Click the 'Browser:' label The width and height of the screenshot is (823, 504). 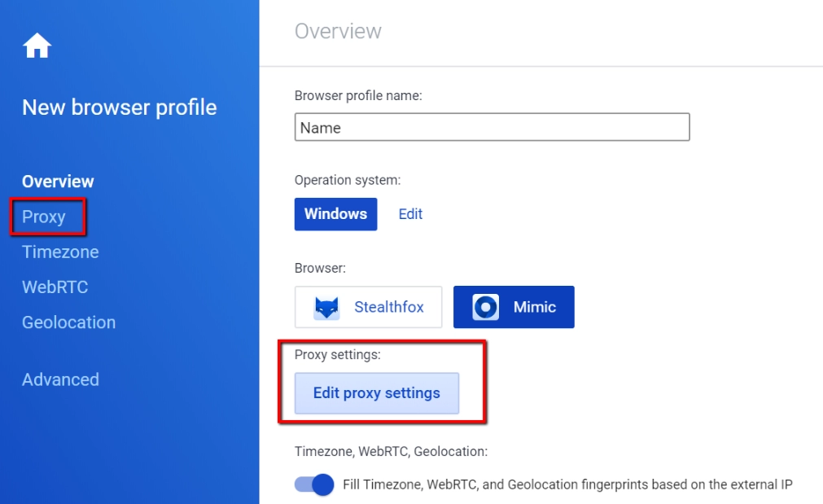320,268
